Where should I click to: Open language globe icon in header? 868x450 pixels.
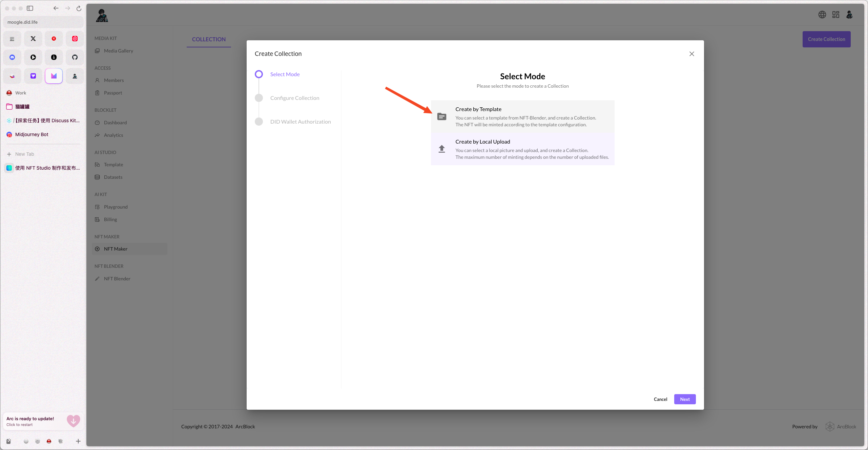click(x=822, y=15)
